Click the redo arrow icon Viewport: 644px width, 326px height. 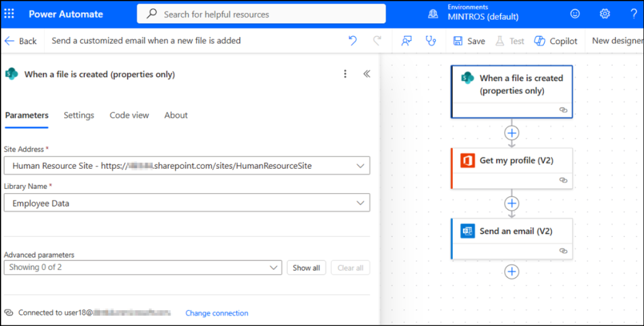tap(377, 40)
